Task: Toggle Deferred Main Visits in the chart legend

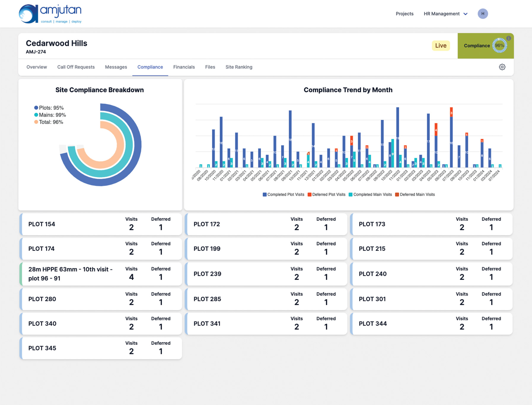Action: [415, 194]
